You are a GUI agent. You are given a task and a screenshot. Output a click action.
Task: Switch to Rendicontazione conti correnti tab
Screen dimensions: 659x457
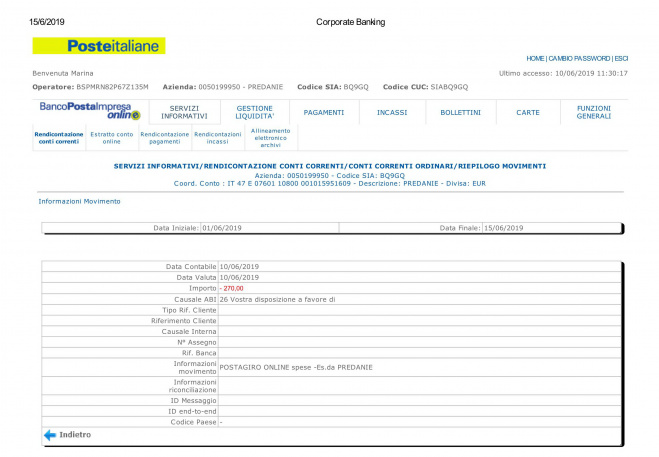coord(57,138)
